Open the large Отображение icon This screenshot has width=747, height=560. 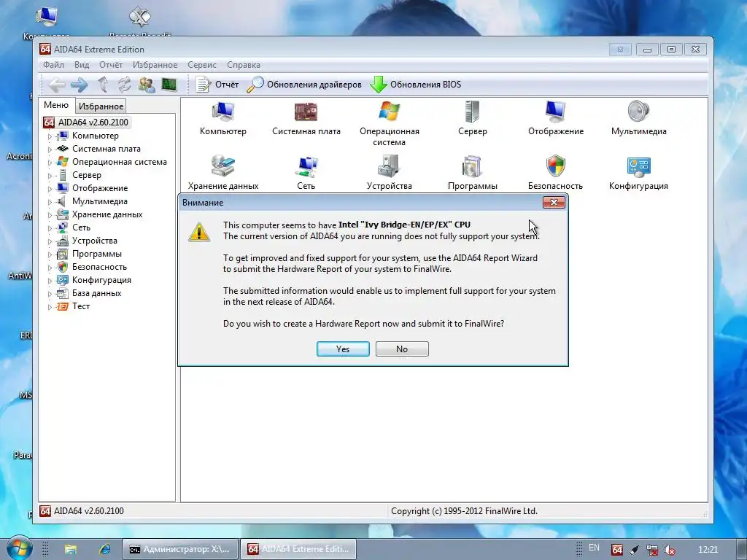555,119
